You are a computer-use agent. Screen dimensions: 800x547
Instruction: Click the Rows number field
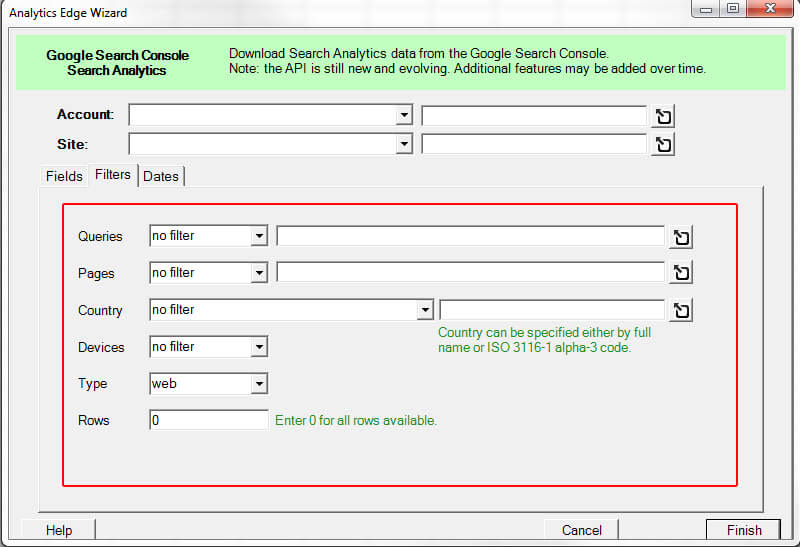(x=209, y=420)
